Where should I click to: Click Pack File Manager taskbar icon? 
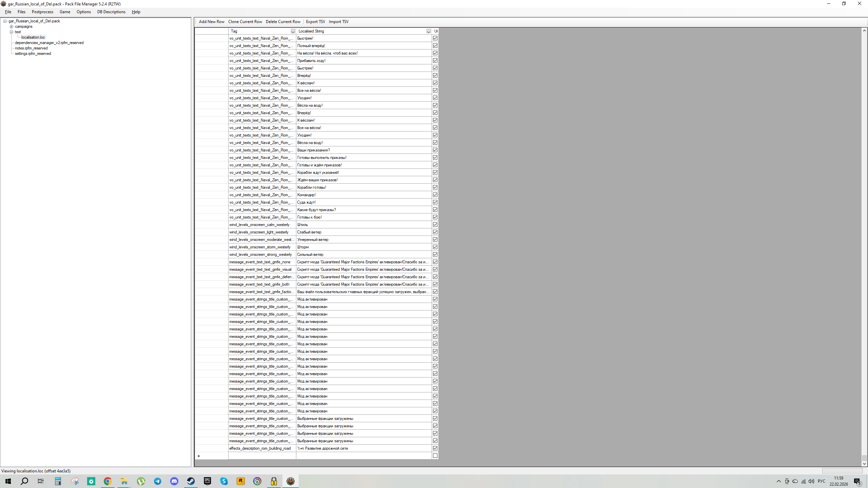pos(291,481)
